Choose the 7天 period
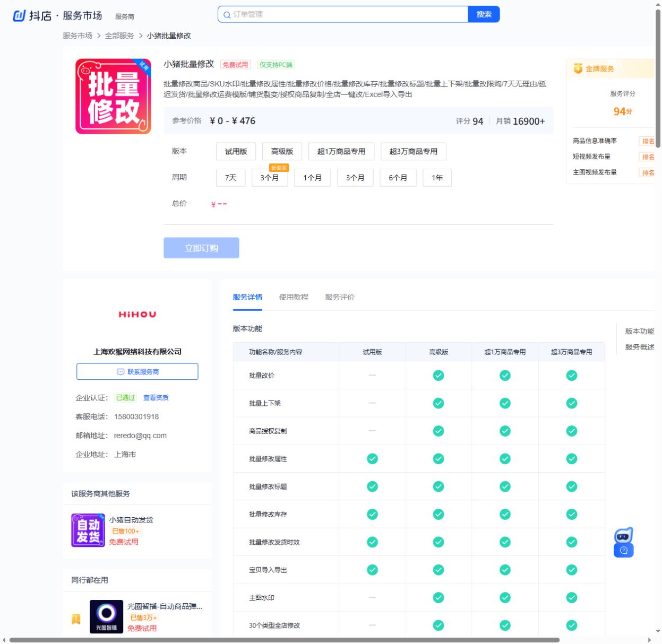The height and width of the screenshot is (644, 662). coord(231,178)
